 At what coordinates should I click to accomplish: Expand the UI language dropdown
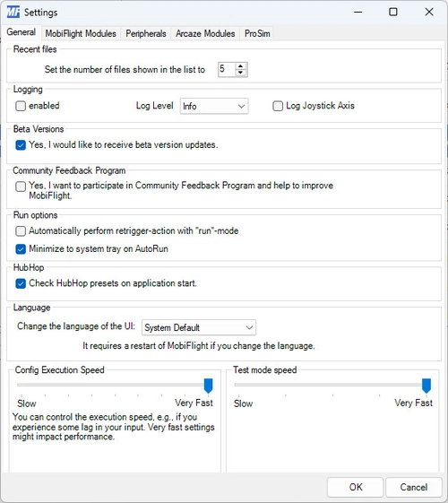click(199, 327)
